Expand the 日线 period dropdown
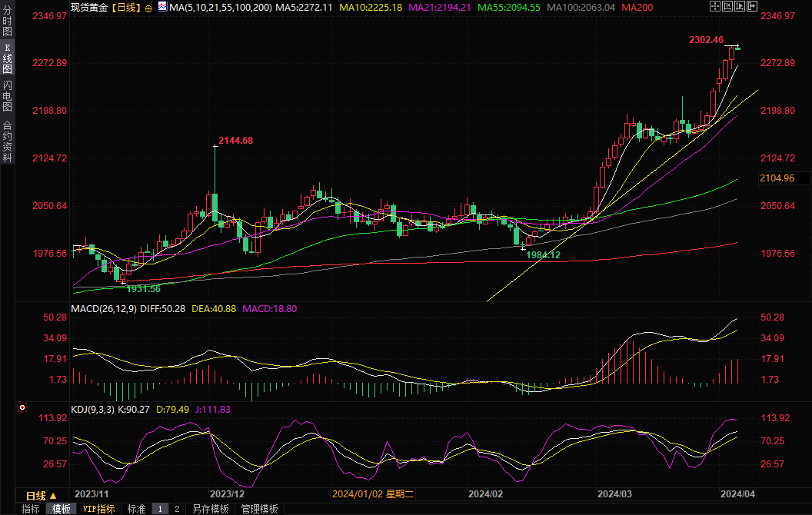Viewport: 812px width, 515px height. tap(41, 496)
